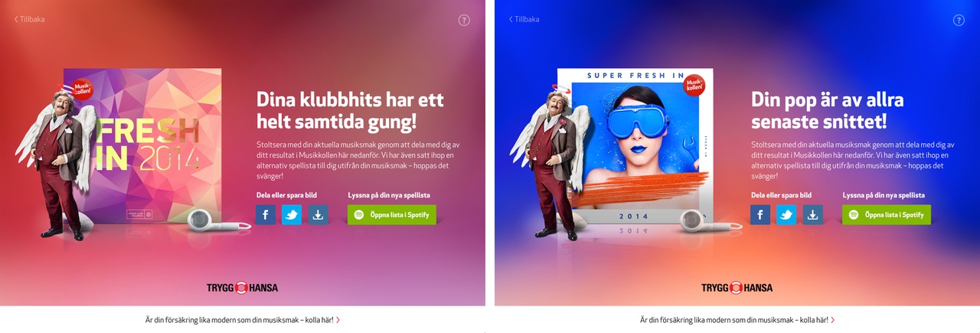Viewport: 980px width, 333px height.
Task: Open pop playlist in Spotify
Action: tap(887, 215)
